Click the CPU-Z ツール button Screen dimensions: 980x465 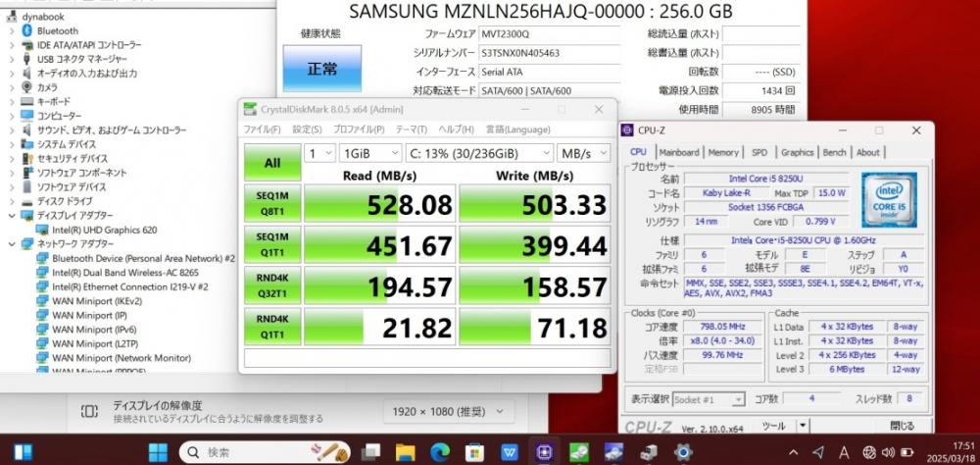coord(774,426)
